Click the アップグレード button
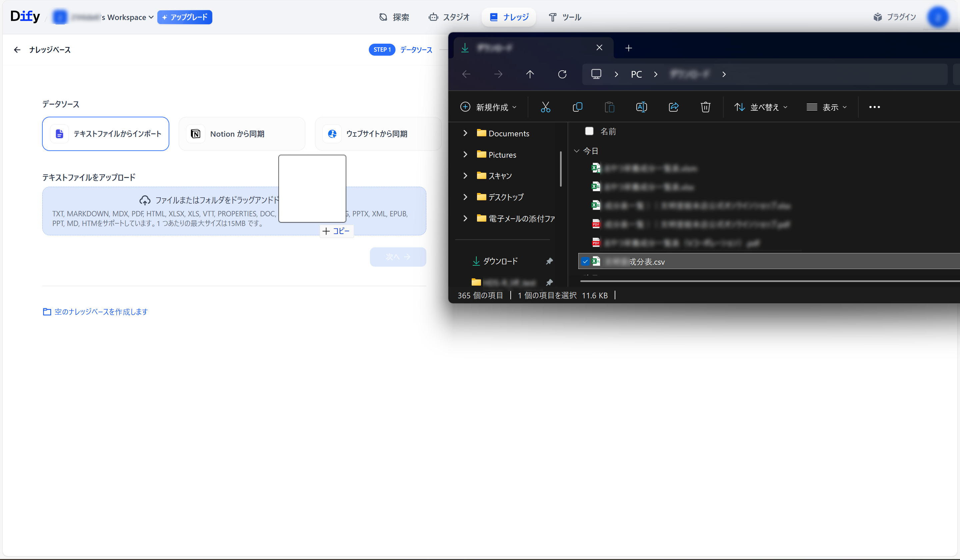The width and height of the screenshot is (960, 560). (x=185, y=17)
